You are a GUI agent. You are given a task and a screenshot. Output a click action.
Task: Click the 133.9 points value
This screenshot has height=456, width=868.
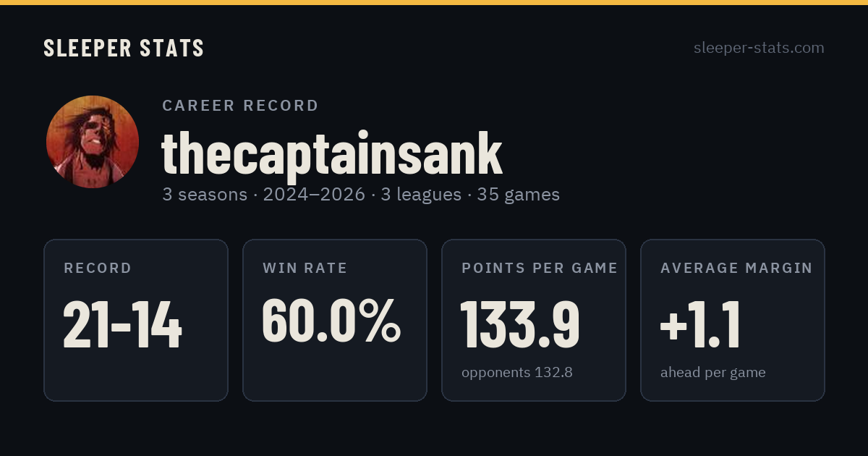pyautogui.click(x=521, y=324)
